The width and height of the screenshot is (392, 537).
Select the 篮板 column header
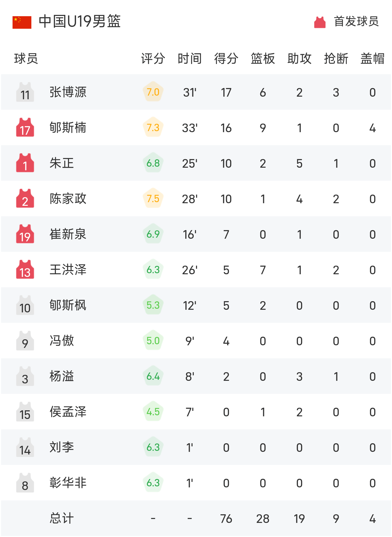click(263, 59)
